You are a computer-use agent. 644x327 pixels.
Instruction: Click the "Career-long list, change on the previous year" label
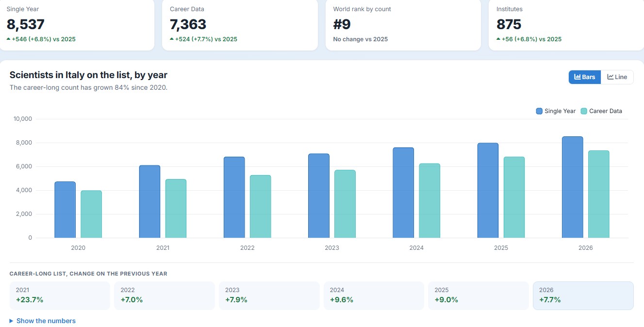coord(88,274)
